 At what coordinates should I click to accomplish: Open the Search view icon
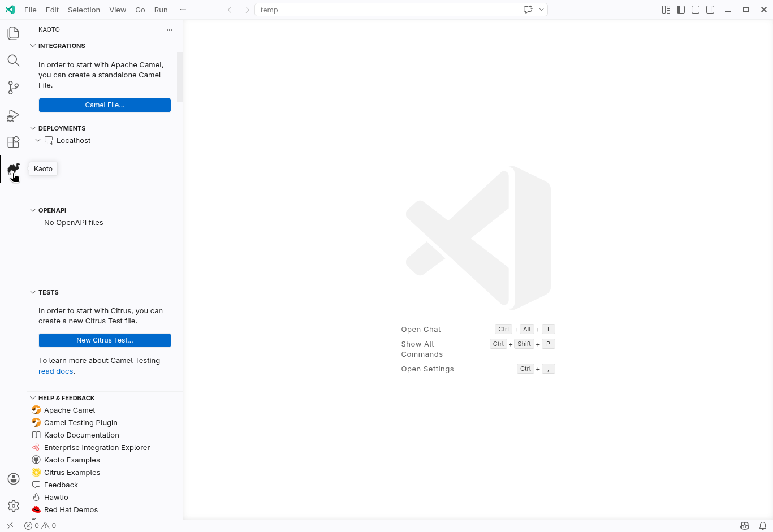[14, 60]
